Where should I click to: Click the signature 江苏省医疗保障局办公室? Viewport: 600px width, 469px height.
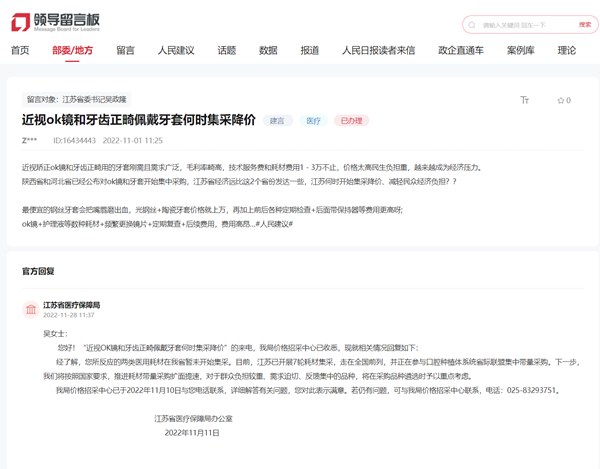[x=193, y=419]
